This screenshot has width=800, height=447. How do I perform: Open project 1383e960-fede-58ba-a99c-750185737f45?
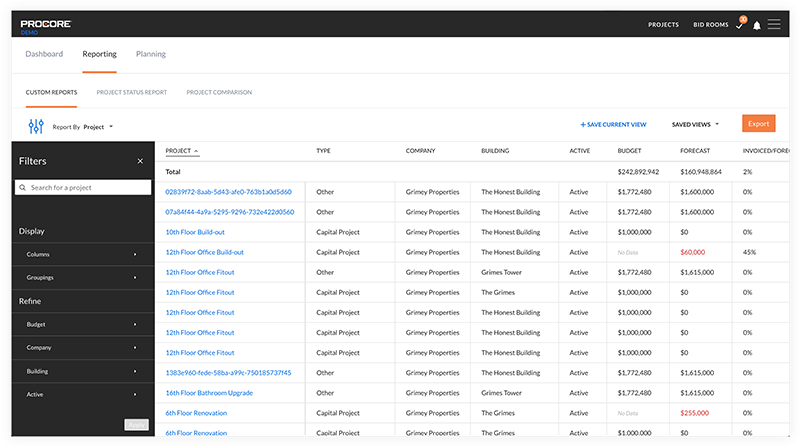228,372
